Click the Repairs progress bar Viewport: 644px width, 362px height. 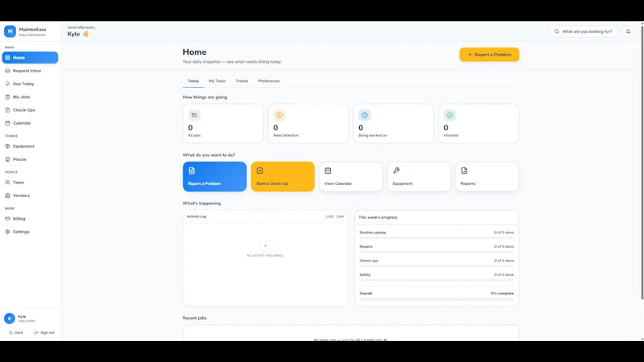click(x=436, y=252)
